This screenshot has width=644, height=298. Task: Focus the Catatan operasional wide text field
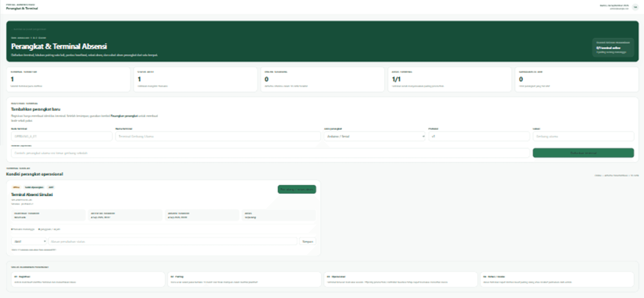pyautogui.click(x=270, y=153)
